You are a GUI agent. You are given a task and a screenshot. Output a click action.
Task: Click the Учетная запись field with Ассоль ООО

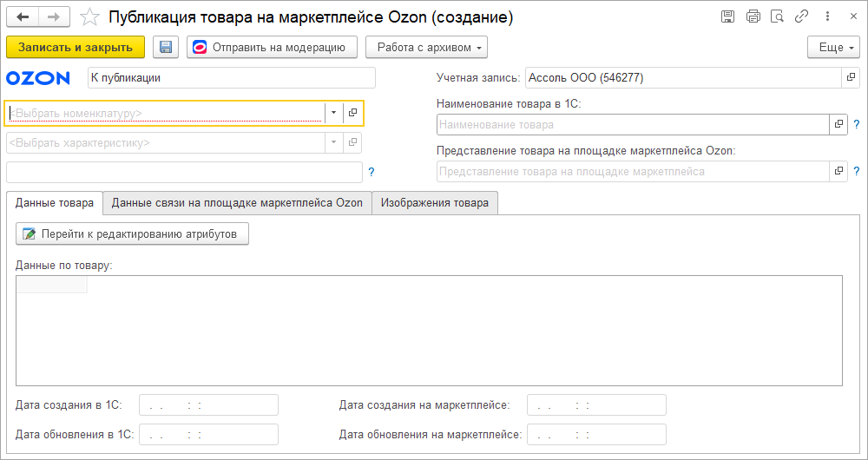[x=684, y=78]
